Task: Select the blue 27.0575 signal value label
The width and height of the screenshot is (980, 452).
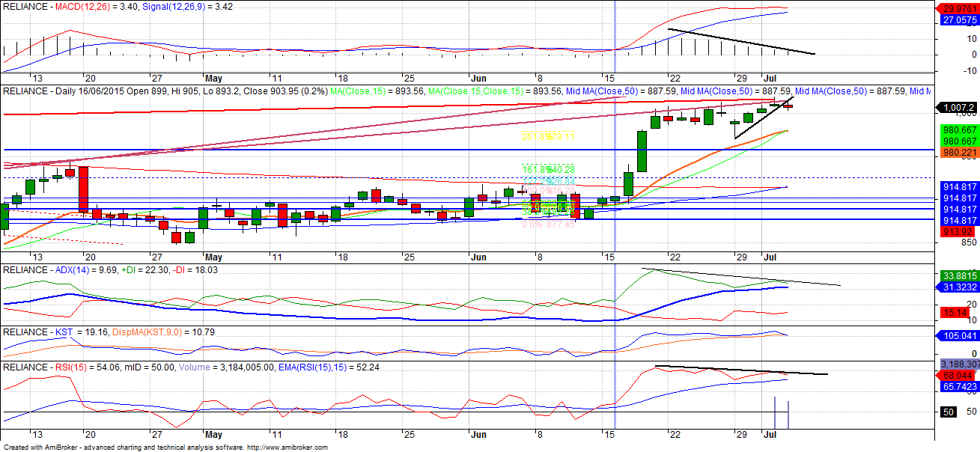Action: click(958, 22)
